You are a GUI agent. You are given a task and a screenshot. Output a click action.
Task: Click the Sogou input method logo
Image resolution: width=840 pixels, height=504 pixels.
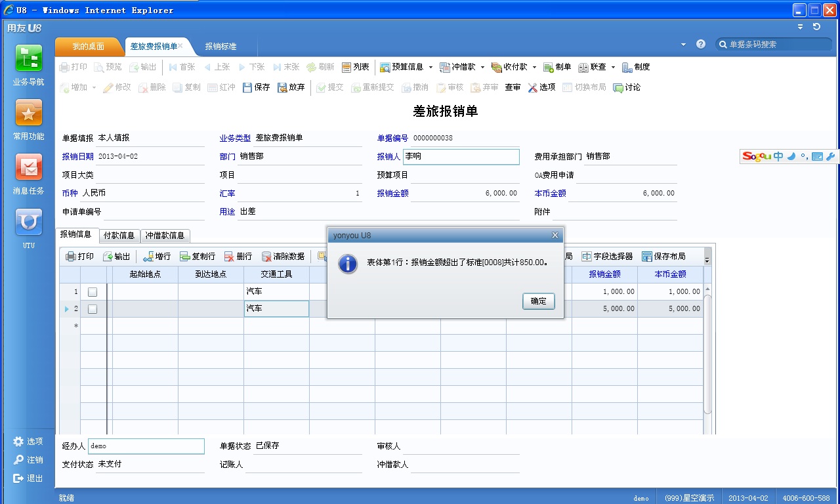(757, 156)
